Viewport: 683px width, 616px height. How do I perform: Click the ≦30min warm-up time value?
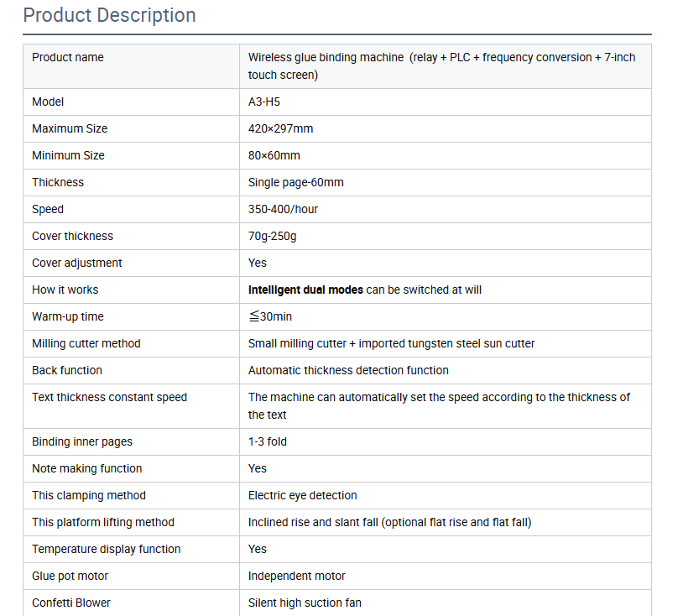coord(270,316)
